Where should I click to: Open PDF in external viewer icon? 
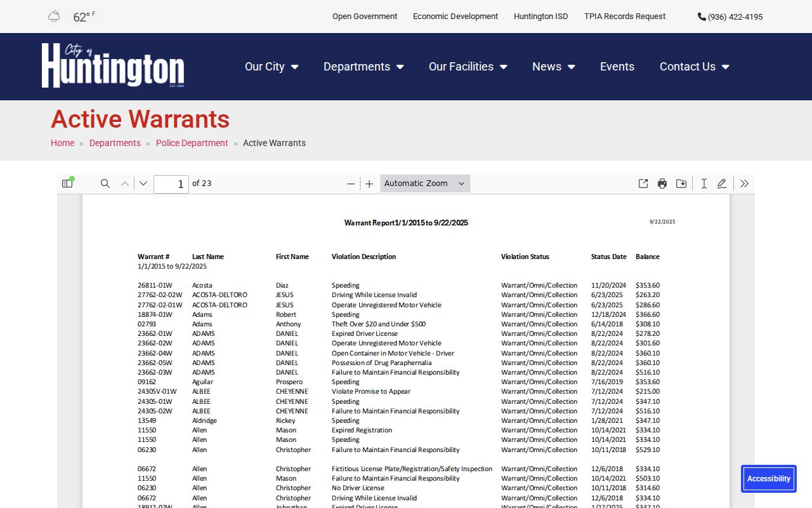click(643, 184)
